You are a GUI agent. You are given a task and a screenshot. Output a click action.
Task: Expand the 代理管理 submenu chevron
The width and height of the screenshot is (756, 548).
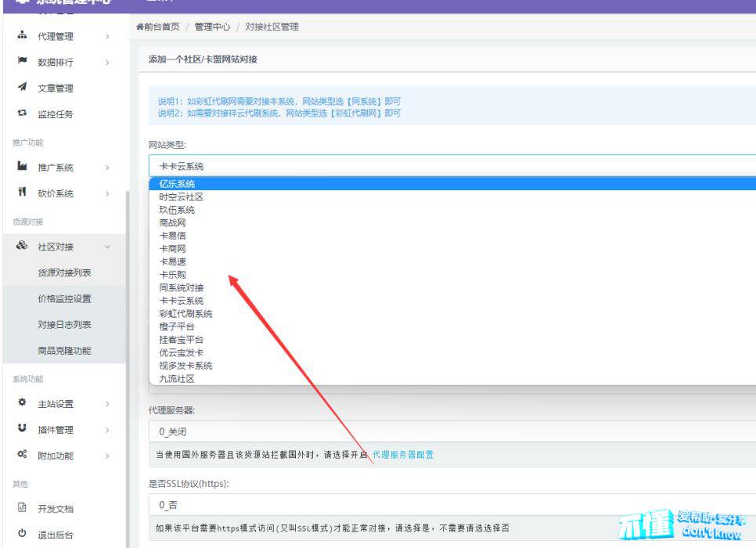[x=107, y=36]
